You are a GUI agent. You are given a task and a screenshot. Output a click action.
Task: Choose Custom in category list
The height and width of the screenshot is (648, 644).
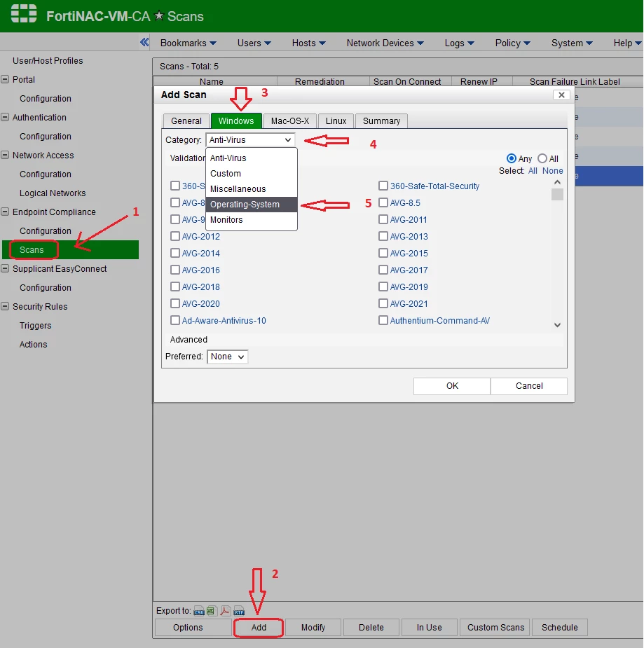click(252, 174)
